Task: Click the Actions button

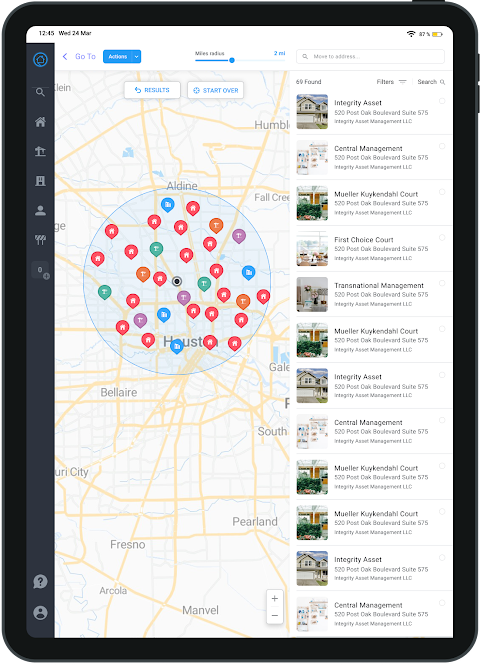Action: tap(117, 56)
